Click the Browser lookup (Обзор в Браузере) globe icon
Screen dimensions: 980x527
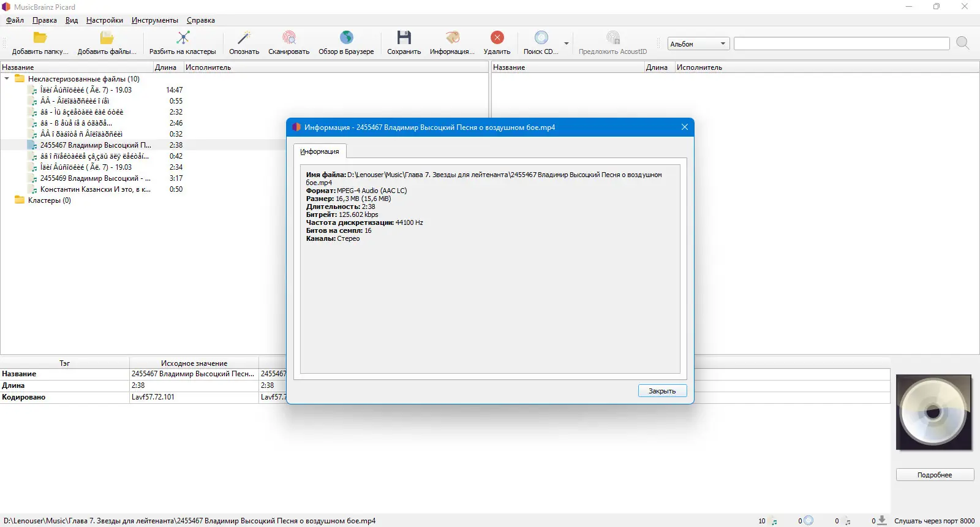346,37
